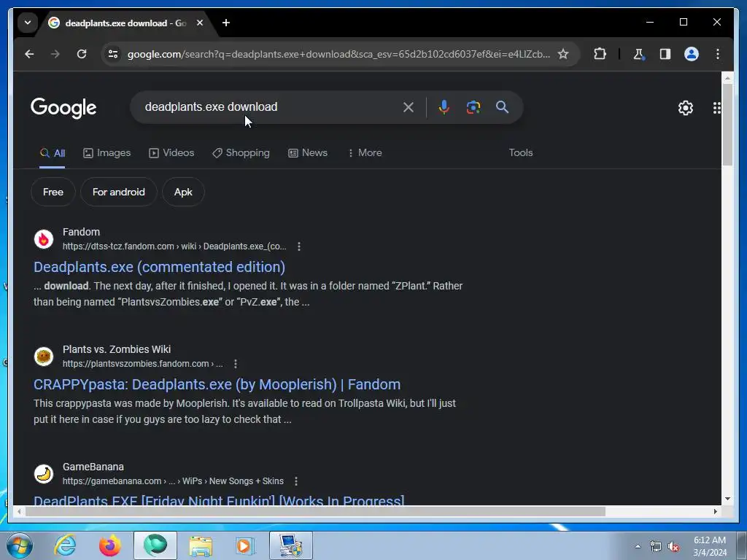Open the Windows Start menu

(20, 545)
